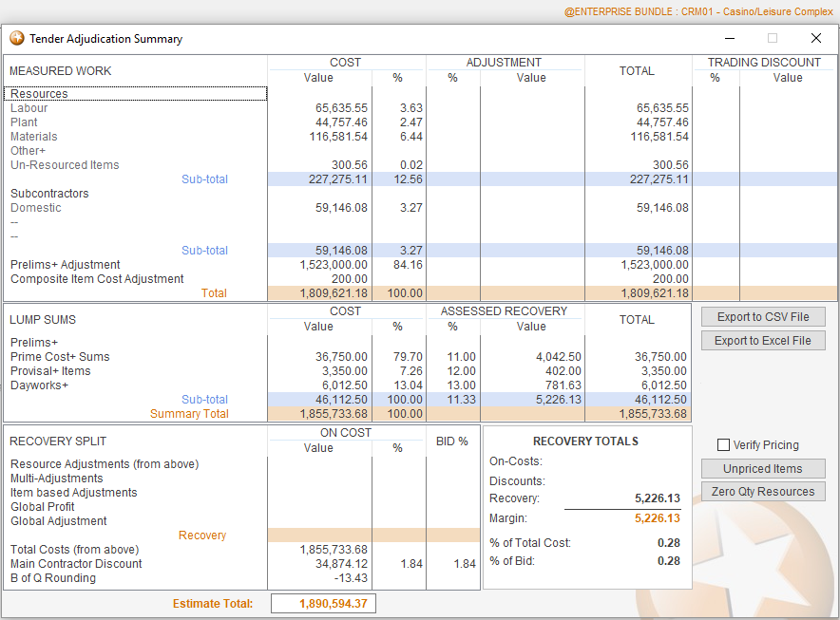
Task: Select Main Contractor Discount row label
Action: point(76,564)
